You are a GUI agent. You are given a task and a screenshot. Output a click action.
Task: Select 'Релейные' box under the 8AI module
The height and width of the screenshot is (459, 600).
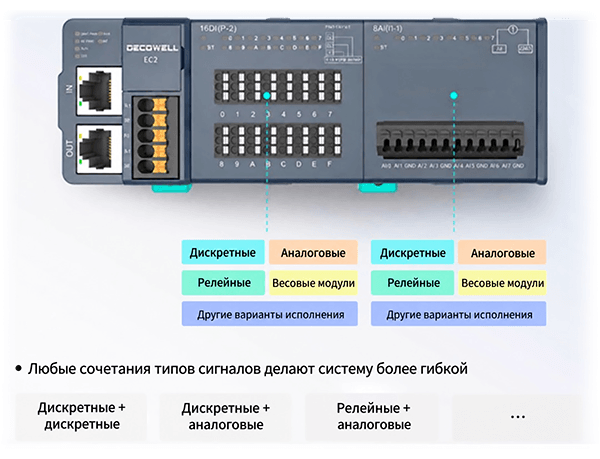(x=412, y=283)
